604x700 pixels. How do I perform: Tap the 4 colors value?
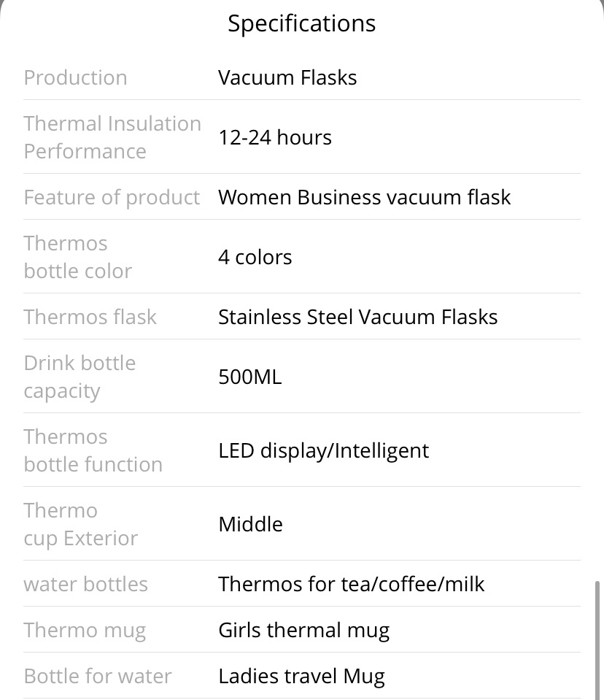click(x=255, y=257)
